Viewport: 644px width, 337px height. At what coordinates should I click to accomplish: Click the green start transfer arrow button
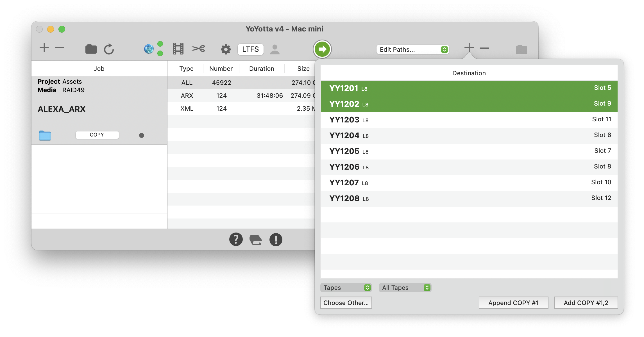tap(322, 49)
